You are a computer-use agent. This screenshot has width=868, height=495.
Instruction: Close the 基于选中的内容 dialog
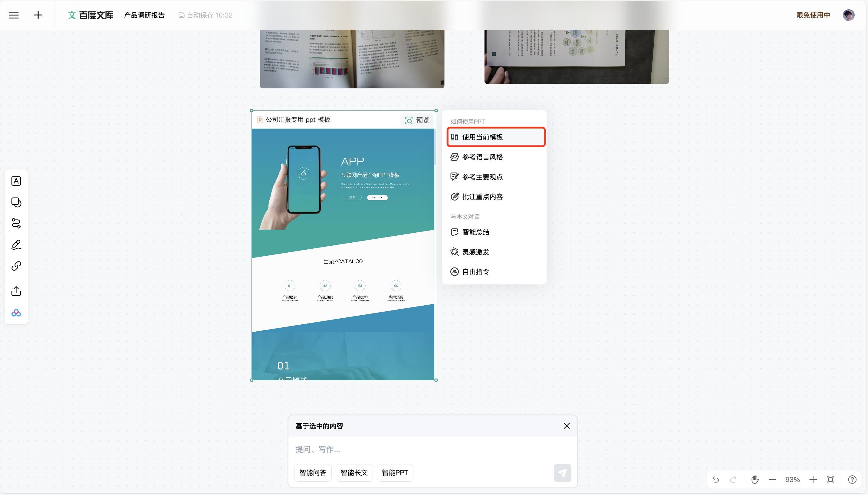tap(566, 426)
